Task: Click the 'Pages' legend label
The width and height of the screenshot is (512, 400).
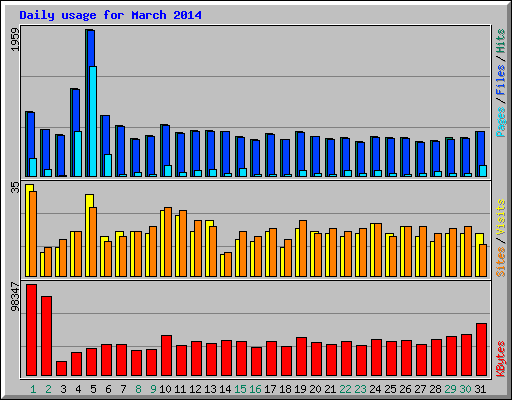Action: pyautogui.click(x=501, y=122)
